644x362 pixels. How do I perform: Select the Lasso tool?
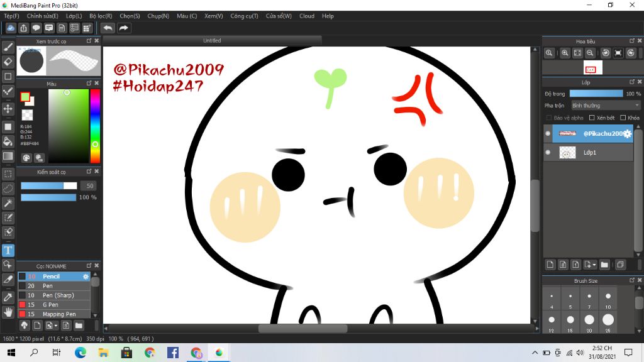tap(8, 189)
